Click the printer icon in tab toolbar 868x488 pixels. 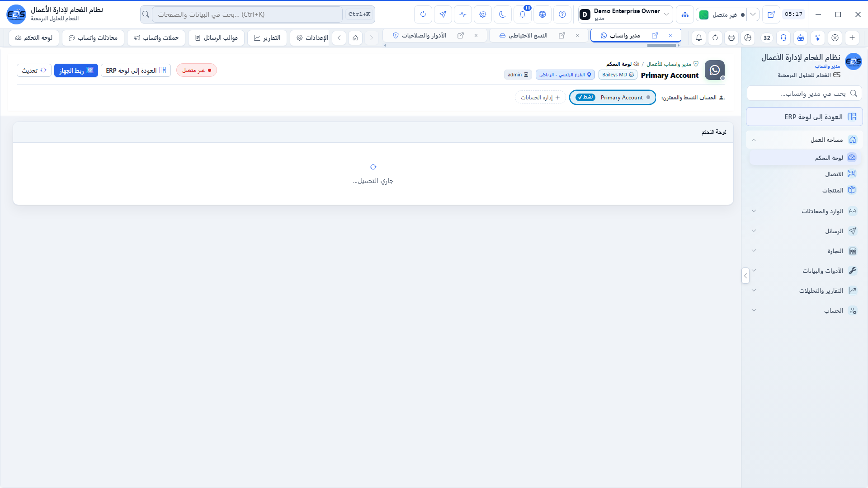click(x=731, y=38)
